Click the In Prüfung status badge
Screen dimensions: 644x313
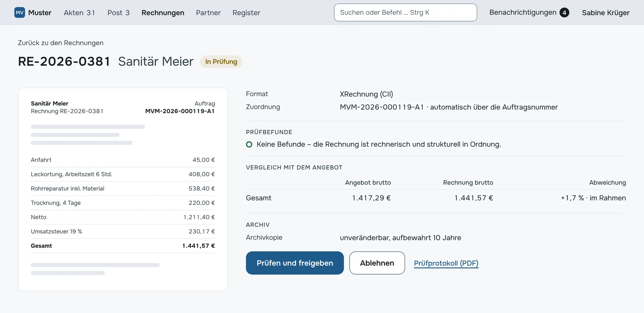point(221,62)
